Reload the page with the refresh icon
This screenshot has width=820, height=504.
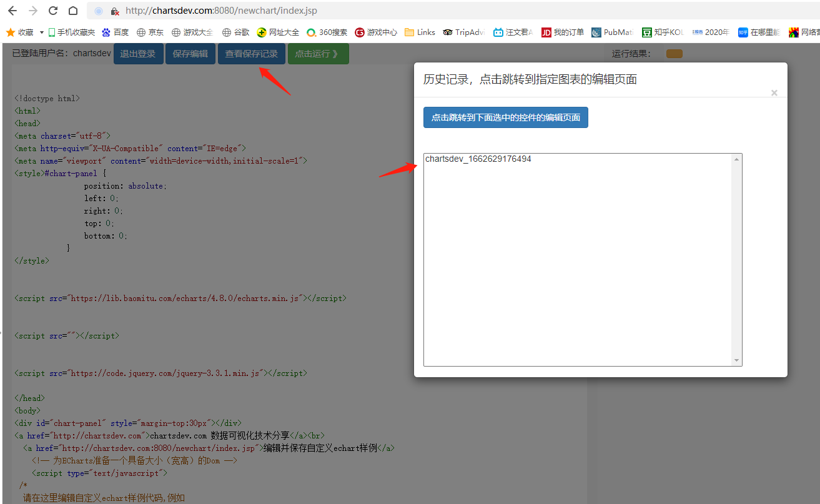pos(53,11)
